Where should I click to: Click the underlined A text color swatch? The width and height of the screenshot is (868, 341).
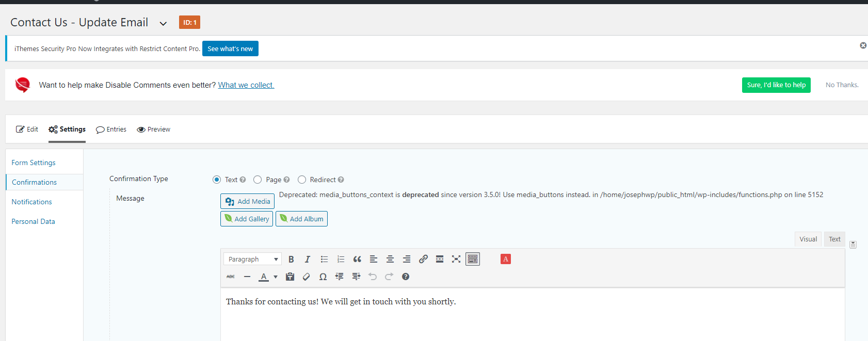point(264,277)
